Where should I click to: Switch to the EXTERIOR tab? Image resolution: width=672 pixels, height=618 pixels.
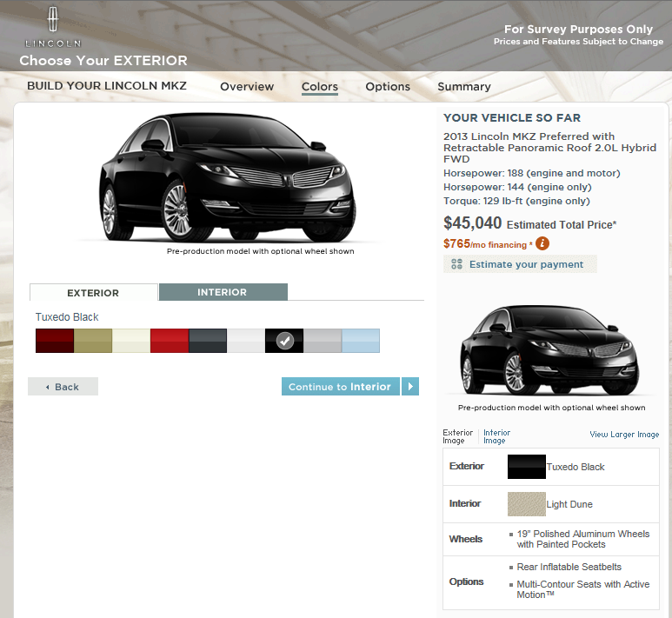pos(93,293)
